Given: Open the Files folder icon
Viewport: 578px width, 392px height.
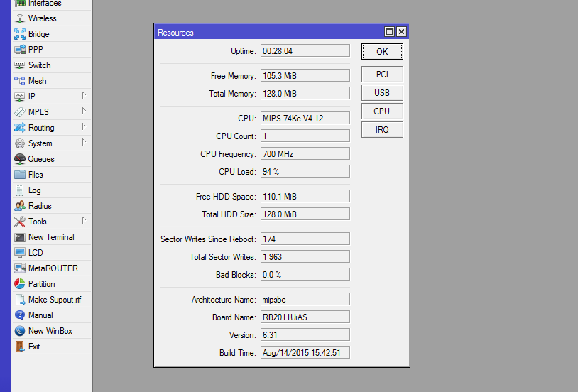Looking at the screenshot, I should (20, 175).
